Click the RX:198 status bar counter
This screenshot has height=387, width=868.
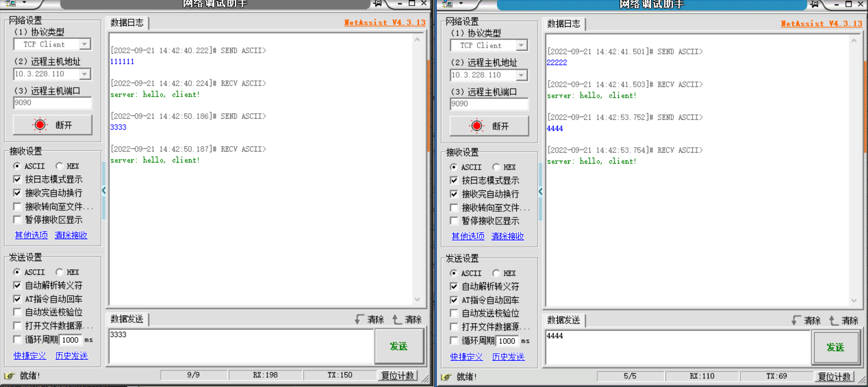(x=265, y=375)
